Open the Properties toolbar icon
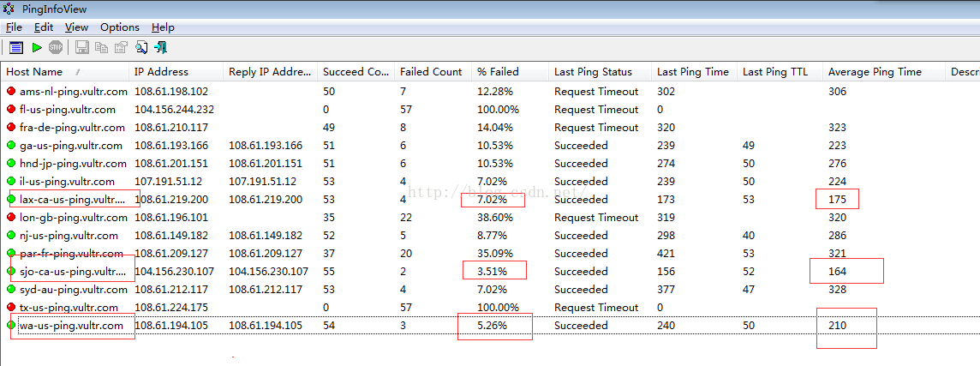Viewport: 980px width, 366px height. (x=121, y=47)
